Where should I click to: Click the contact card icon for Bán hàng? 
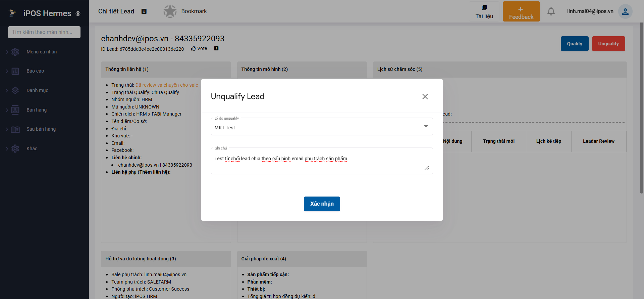pyautogui.click(x=15, y=110)
